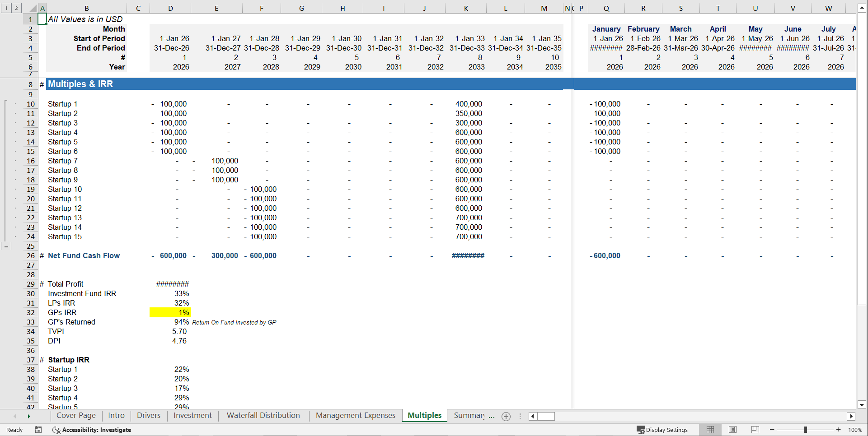Click the zoom slider handle

coord(806,429)
